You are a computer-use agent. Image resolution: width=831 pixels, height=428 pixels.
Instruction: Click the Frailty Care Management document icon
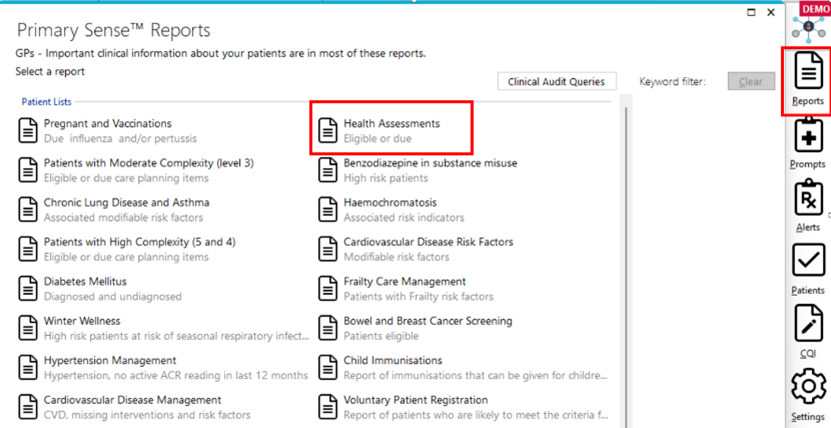pos(328,288)
